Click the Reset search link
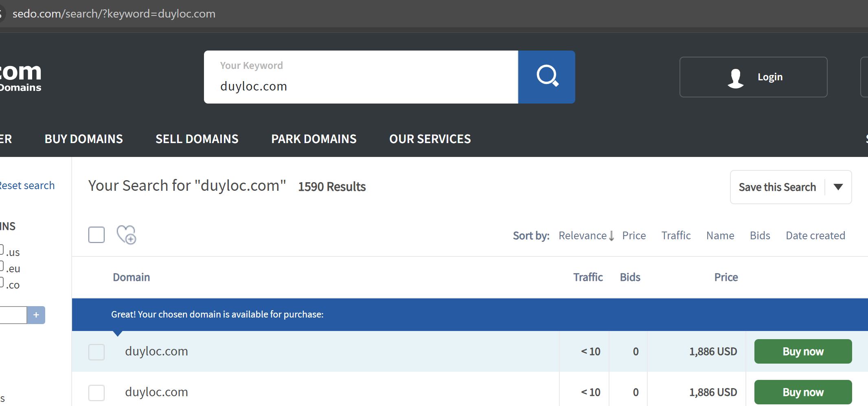The height and width of the screenshot is (406, 868). coord(27,185)
